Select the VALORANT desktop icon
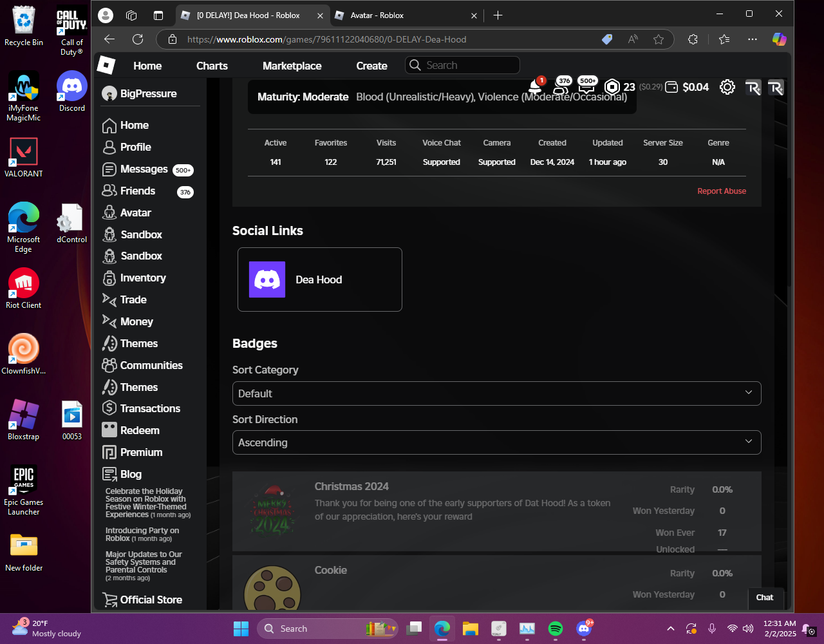 coord(24,158)
